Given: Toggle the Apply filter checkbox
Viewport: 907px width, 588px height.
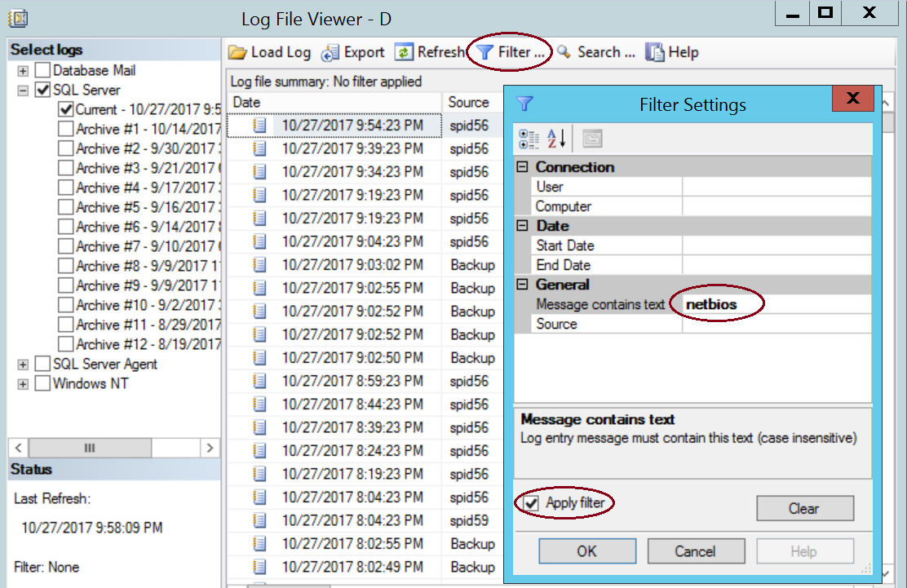Looking at the screenshot, I should tap(530, 503).
